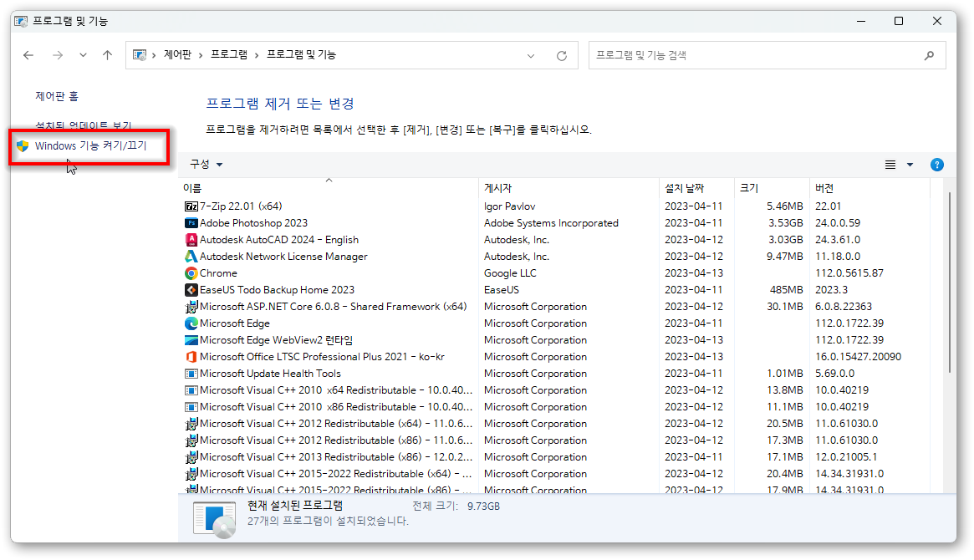
Task: Click version 6.0.8.22363 cell
Action: tap(844, 307)
